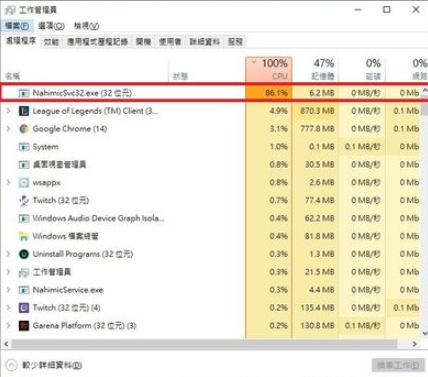
Task: Expand the League of Legends process group
Action: pyautogui.click(x=8, y=111)
